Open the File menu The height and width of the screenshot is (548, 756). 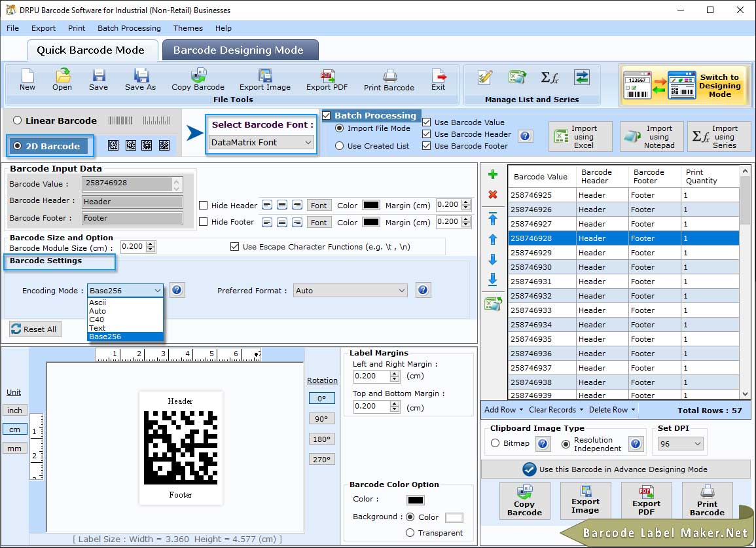coord(12,28)
